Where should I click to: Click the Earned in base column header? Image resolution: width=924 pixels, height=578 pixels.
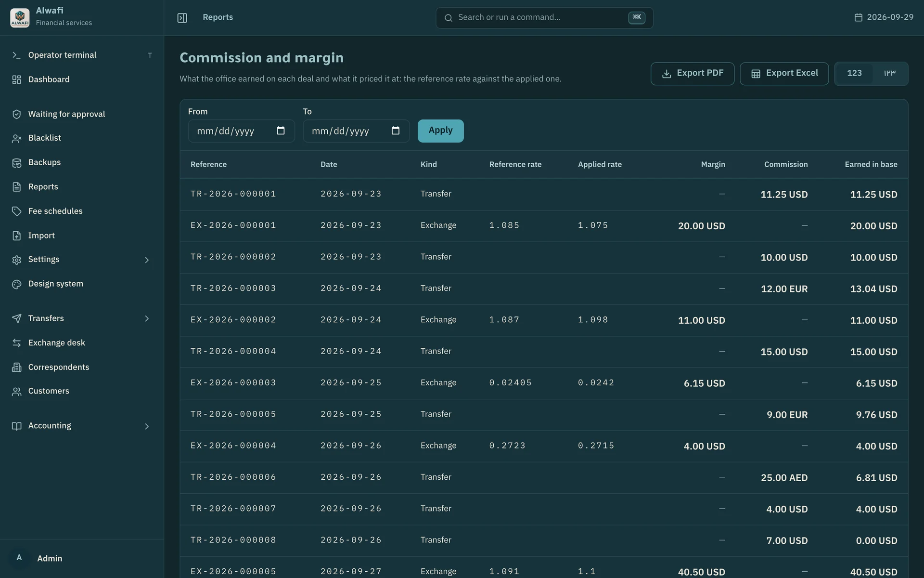pyautogui.click(x=871, y=165)
